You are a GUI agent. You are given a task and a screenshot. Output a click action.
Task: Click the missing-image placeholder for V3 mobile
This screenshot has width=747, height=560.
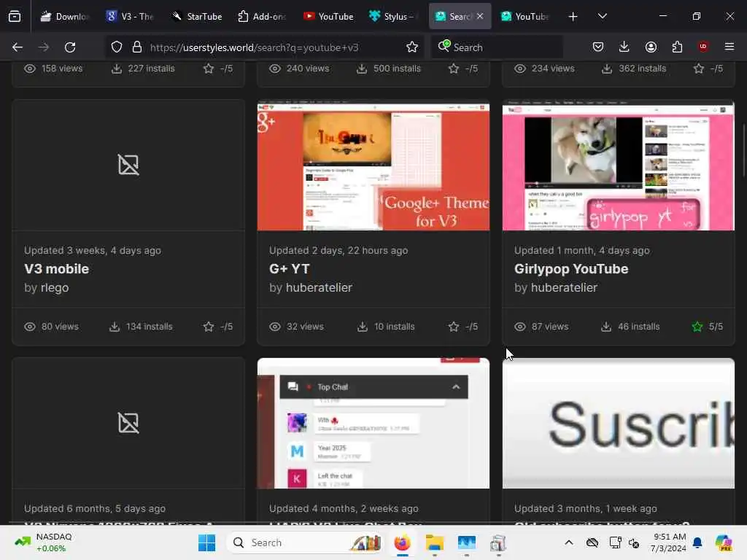128,166
